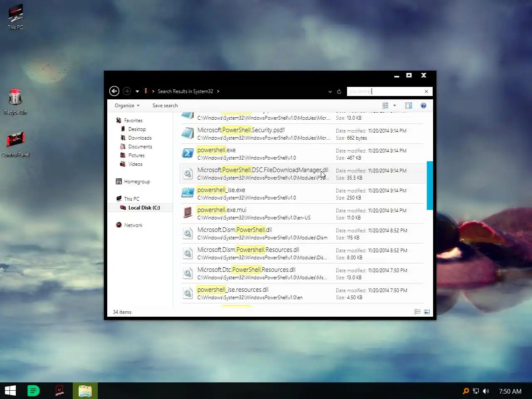Select powershell_ise.resources.dll file name

(233, 290)
